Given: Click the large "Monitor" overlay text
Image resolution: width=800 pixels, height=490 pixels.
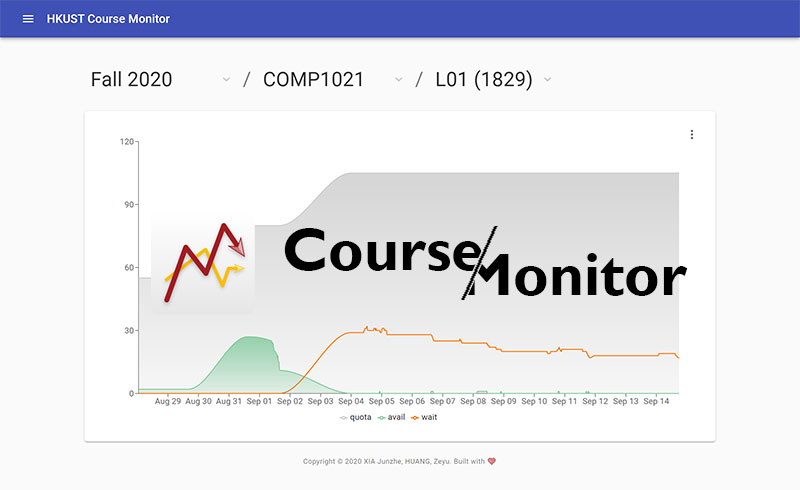Looking at the screenshot, I should click(580, 275).
